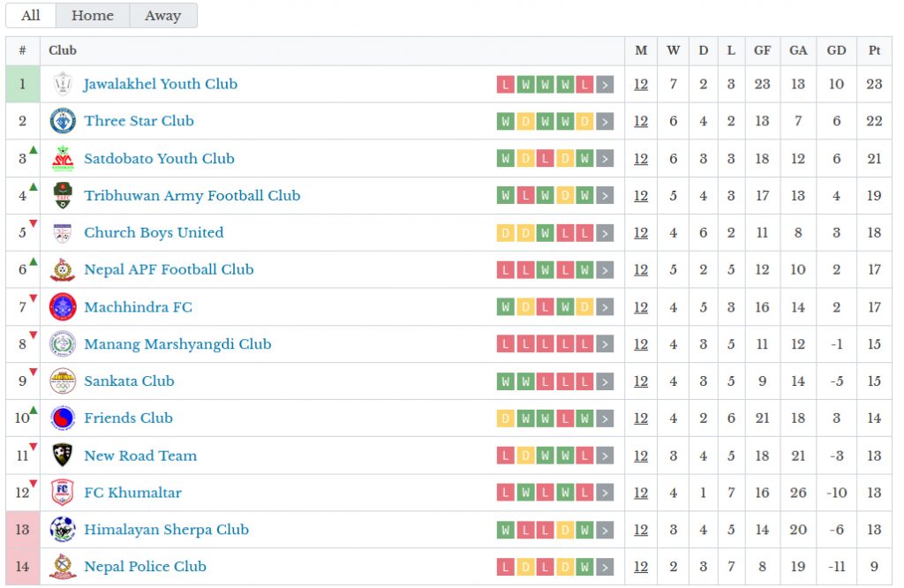The height and width of the screenshot is (588, 904).
Task: Click matches played count for New Road Team
Action: tap(641, 456)
